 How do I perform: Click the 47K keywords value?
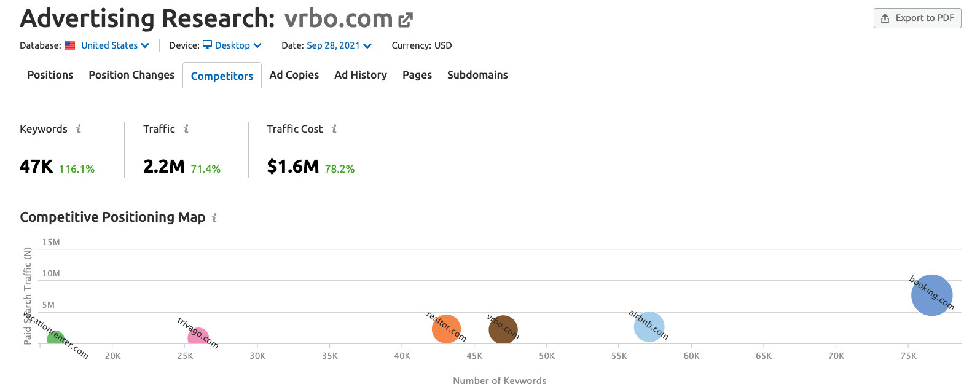[x=36, y=167]
